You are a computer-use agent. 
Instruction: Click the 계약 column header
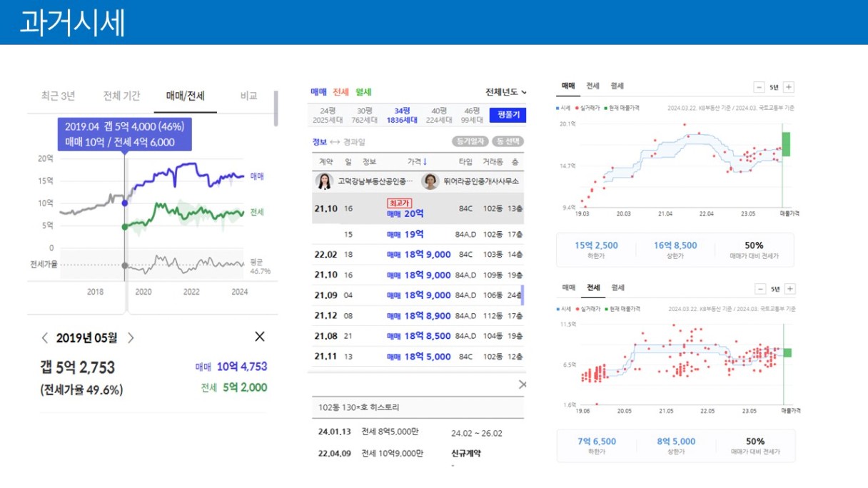click(x=326, y=162)
